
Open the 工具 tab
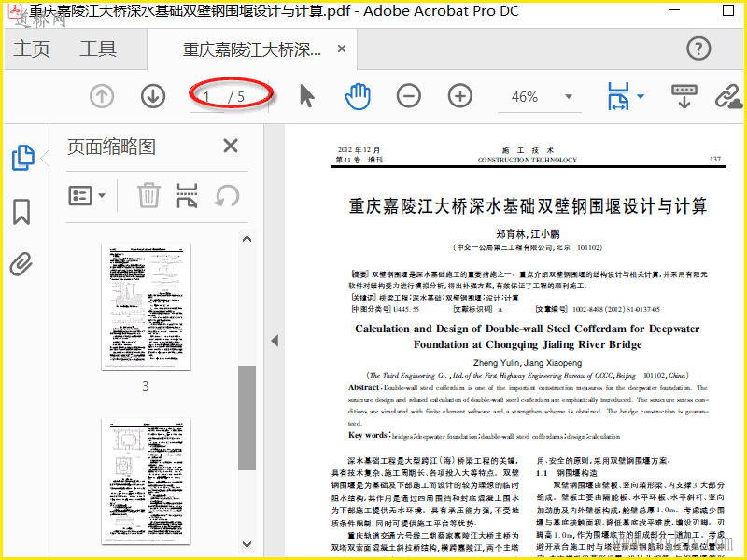click(x=98, y=49)
